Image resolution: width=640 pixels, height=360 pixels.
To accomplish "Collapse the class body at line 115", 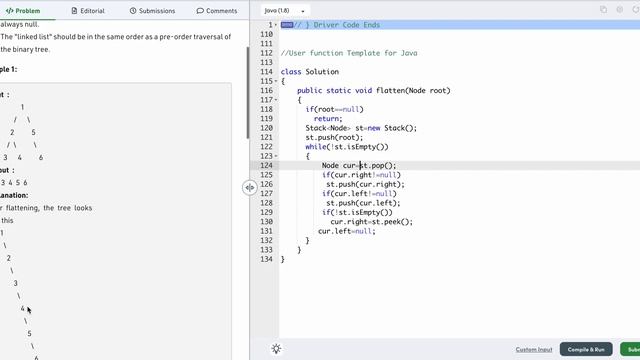I will 276,81.
